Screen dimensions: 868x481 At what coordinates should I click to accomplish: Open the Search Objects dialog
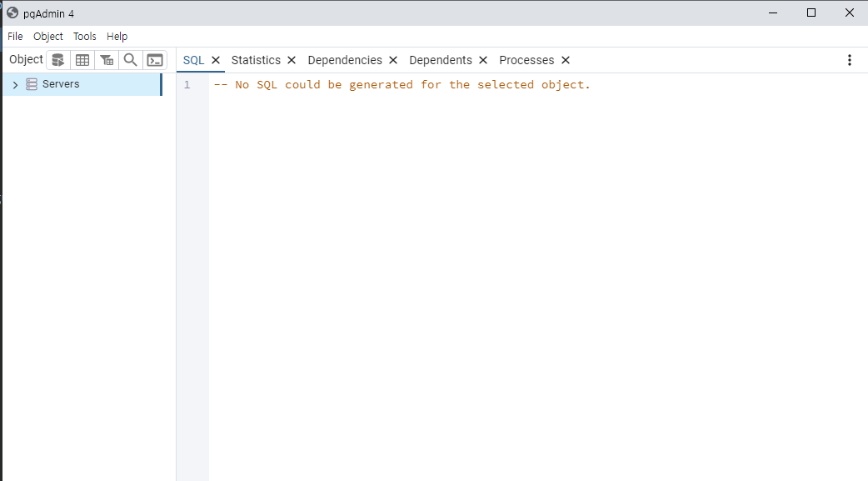coord(130,59)
